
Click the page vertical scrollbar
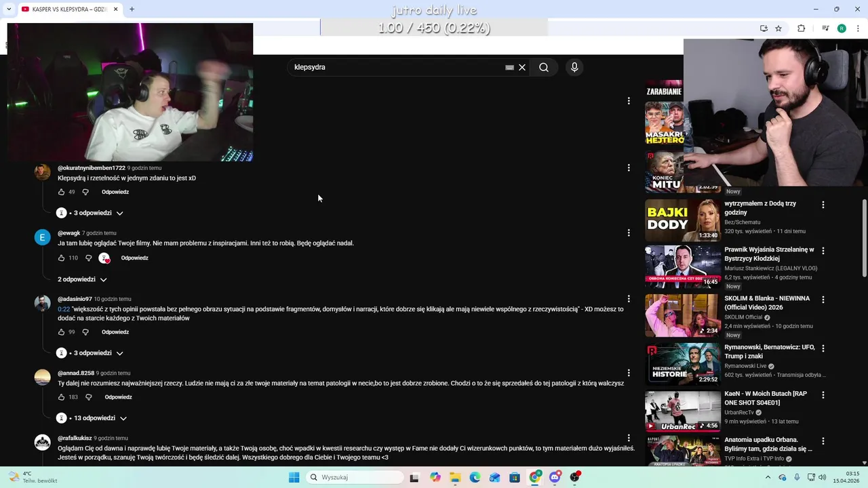click(x=864, y=238)
